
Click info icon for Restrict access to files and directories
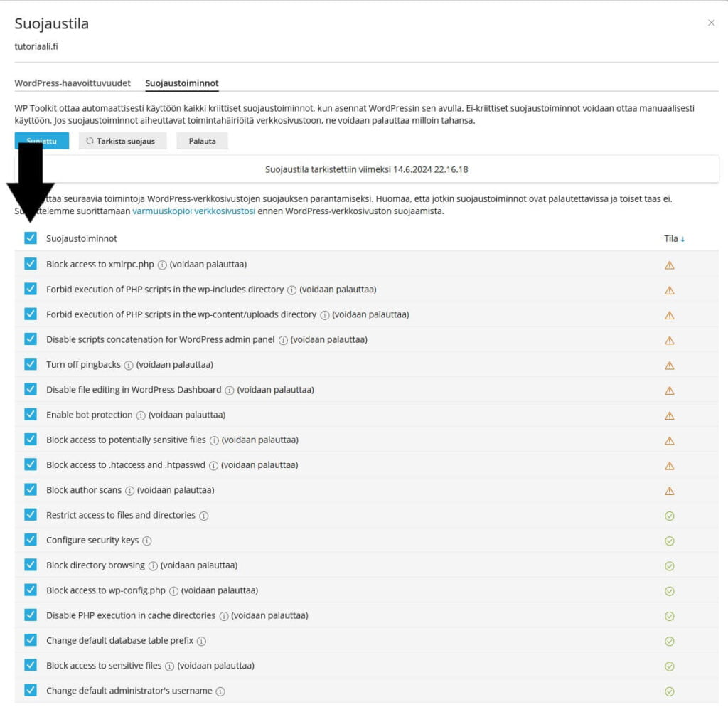pyautogui.click(x=203, y=516)
